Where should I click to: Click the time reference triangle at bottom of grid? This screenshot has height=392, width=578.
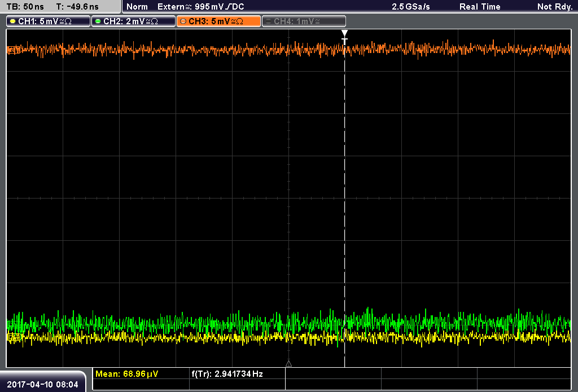click(x=288, y=363)
